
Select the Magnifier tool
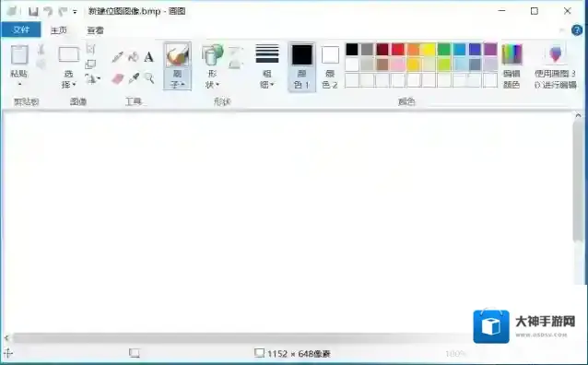tap(149, 78)
